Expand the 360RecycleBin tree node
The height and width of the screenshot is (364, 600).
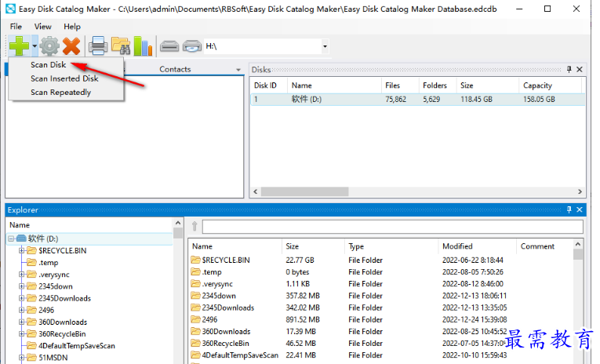tap(22, 333)
